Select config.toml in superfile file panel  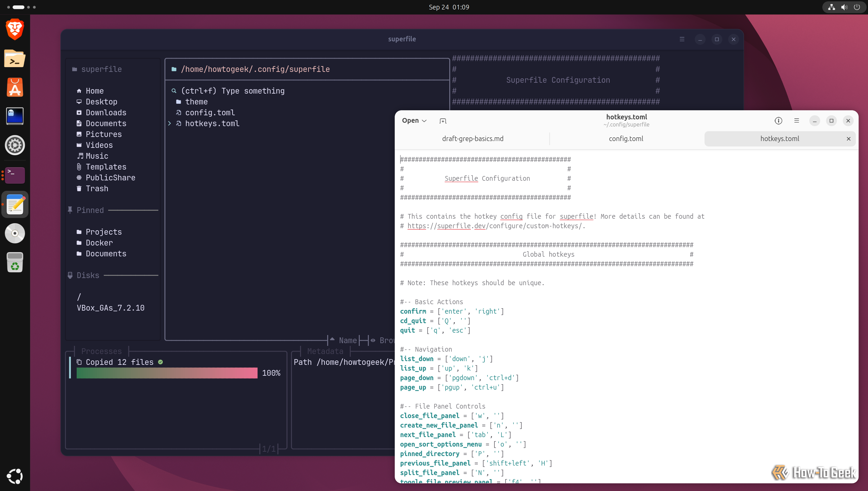(205, 113)
